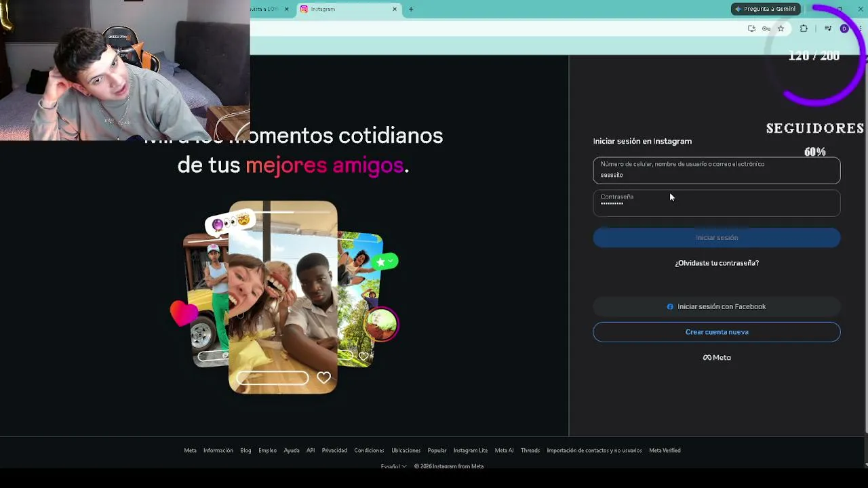This screenshot has width=868, height=488.
Task: Open the Empleo footer link
Action: [267, 450]
